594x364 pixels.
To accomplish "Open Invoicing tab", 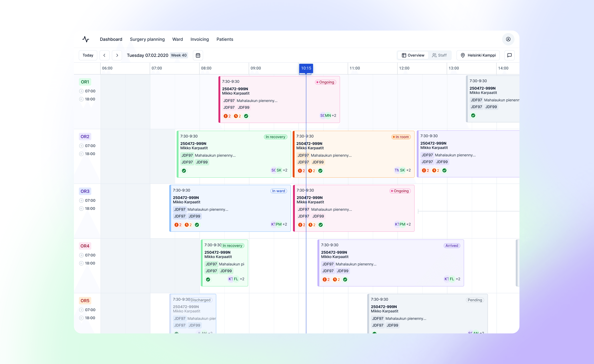I will pos(199,39).
